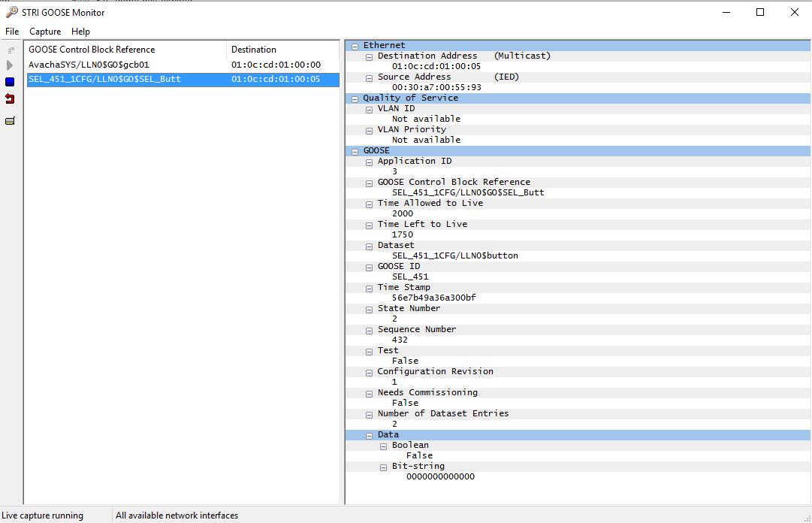Viewport: 812px width, 523px height.
Task: Click the grayed-out list icon atop the toolbar
Action: pyautogui.click(x=11, y=50)
